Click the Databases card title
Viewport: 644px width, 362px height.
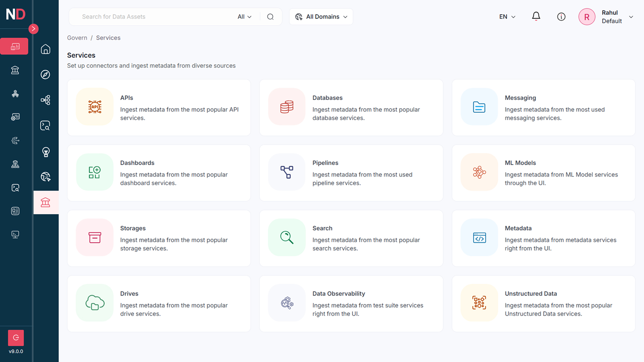pyautogui.click(x=328, y=98)
